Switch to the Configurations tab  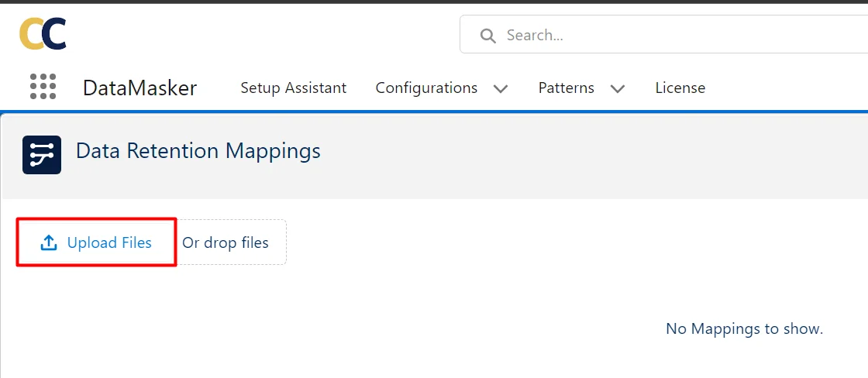(426, 88)
